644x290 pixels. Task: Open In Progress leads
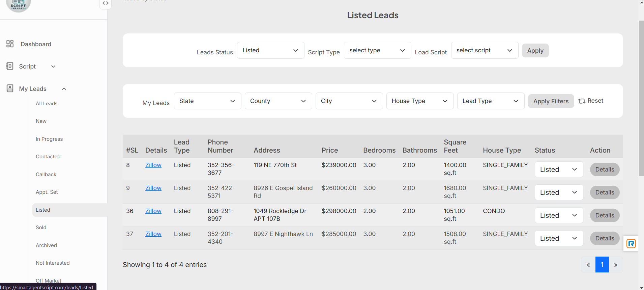coord(49,139)
